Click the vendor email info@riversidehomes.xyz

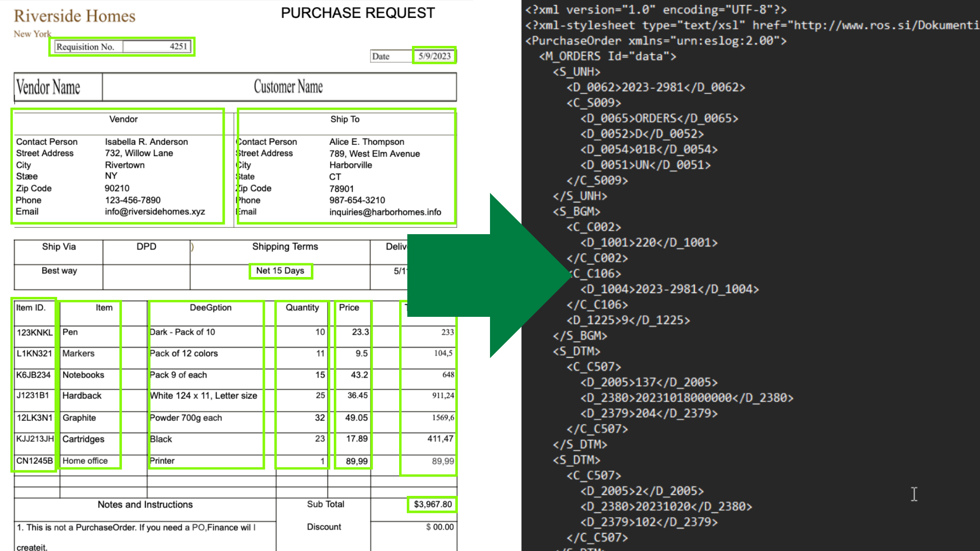point(155,212)
